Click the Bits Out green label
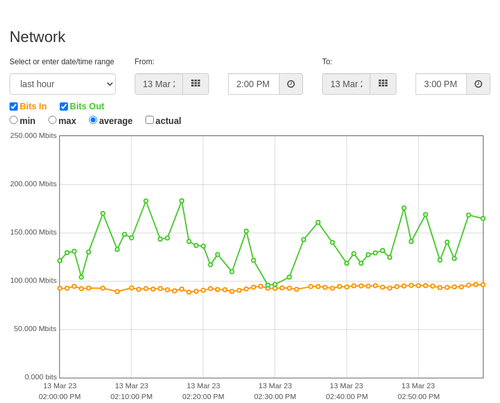Image resolution: width=500 pixels, height=403 pixels. coord(87,106)
